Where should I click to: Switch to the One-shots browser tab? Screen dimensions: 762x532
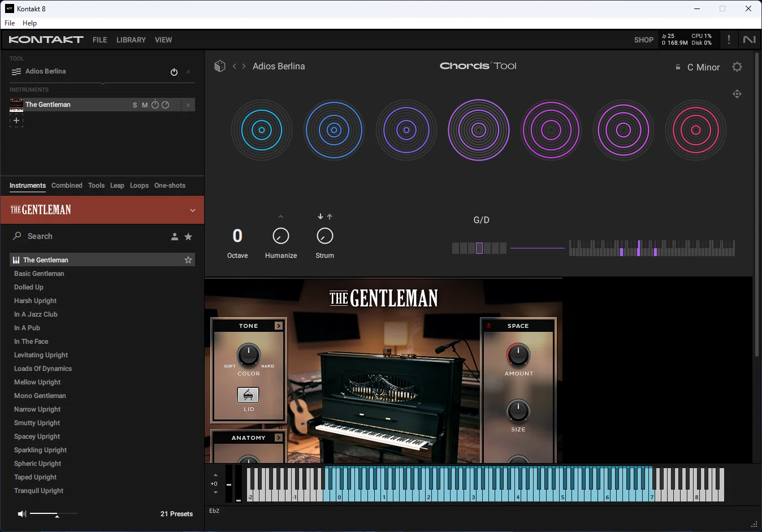(170, 185)
